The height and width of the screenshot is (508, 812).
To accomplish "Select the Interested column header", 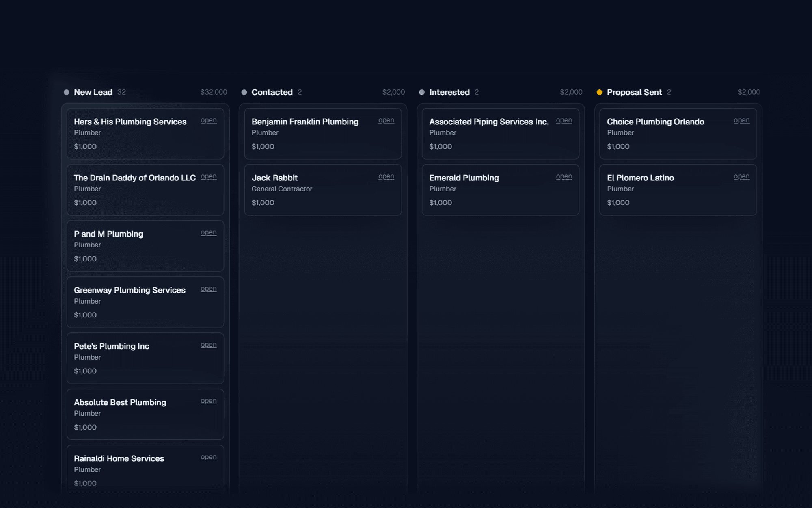I will point(449,92).
